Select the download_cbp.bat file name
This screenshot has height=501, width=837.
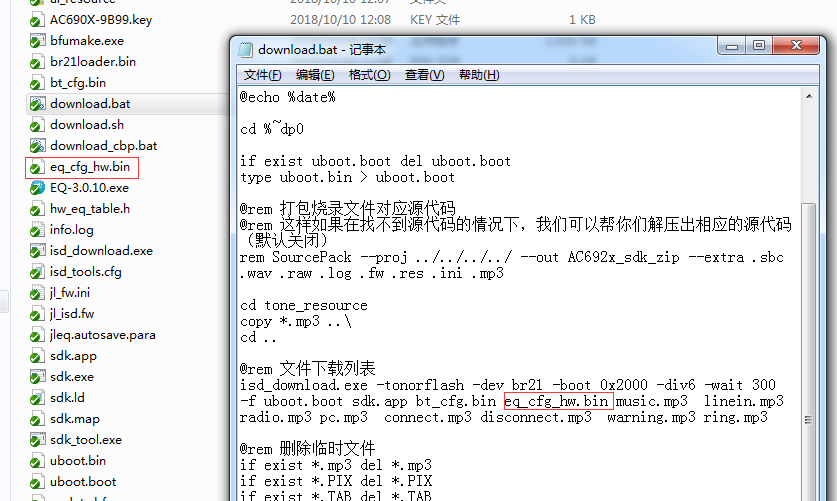tap(104, 146)
